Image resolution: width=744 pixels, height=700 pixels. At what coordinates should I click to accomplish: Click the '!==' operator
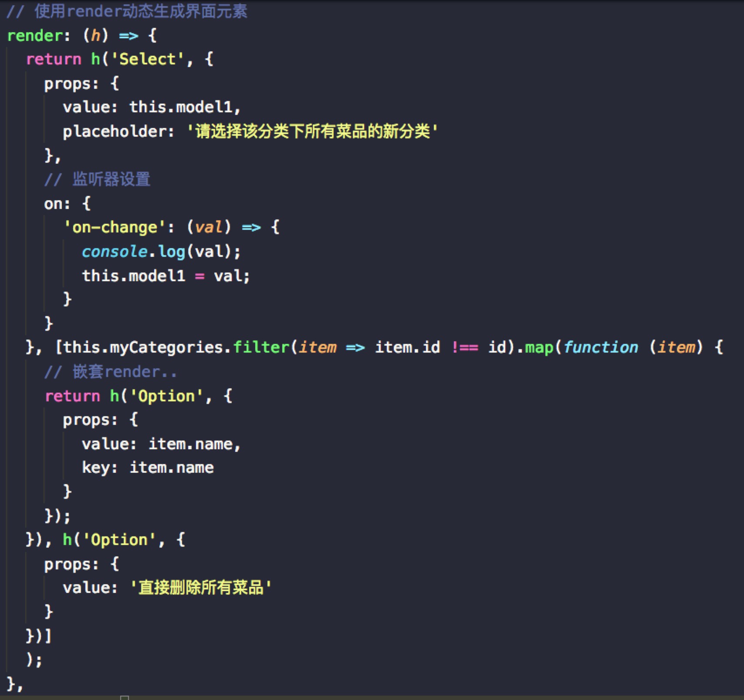[x=465, y=347]
